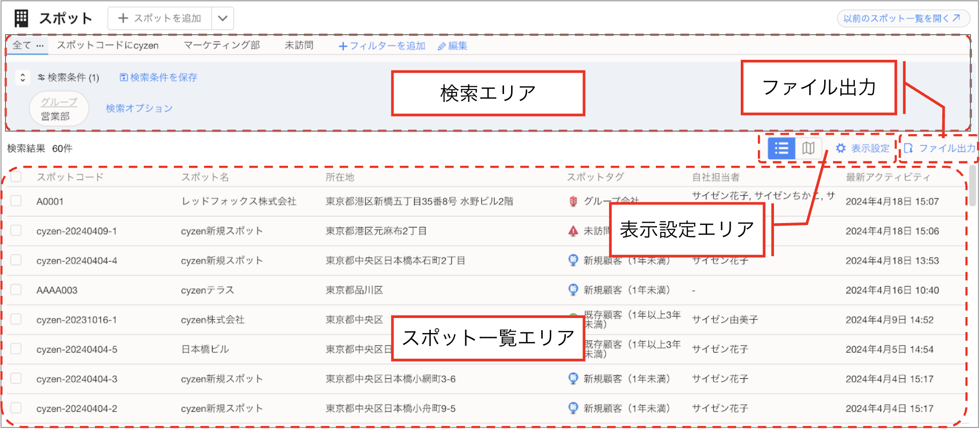Click the グループ 営業部 condition chip
The image size is (980, 429).
point(59,109)
